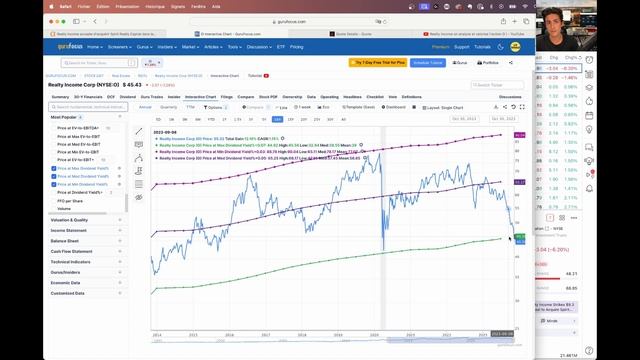Viewport: 640px width, 360px height.
Task: Click Try 7-Day Free Trial button
Action: pos(378,63)
